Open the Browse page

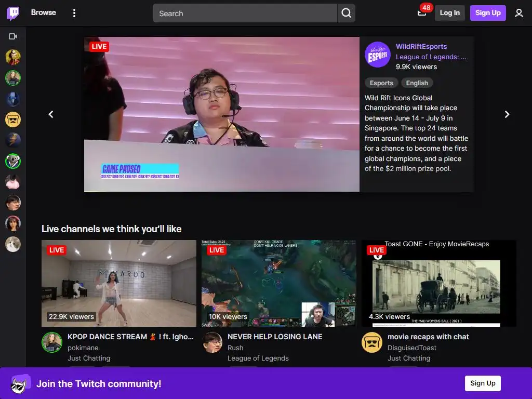44,12
